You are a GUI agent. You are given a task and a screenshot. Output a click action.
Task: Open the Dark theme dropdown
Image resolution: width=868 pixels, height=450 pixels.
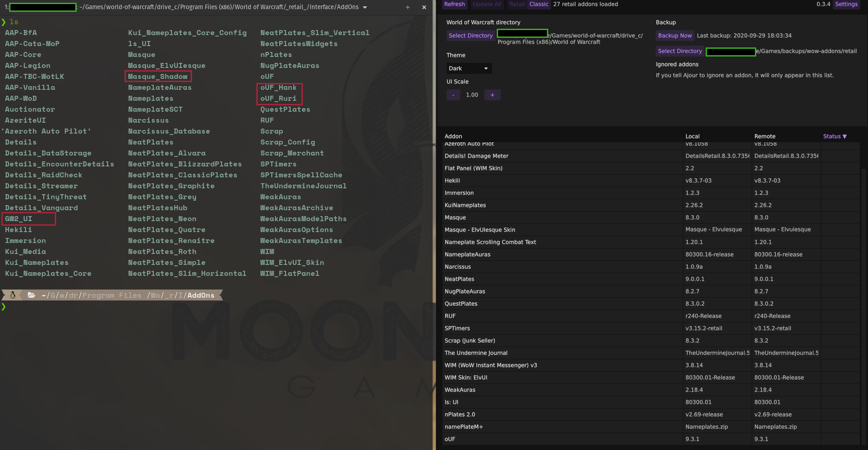(469, 68)
